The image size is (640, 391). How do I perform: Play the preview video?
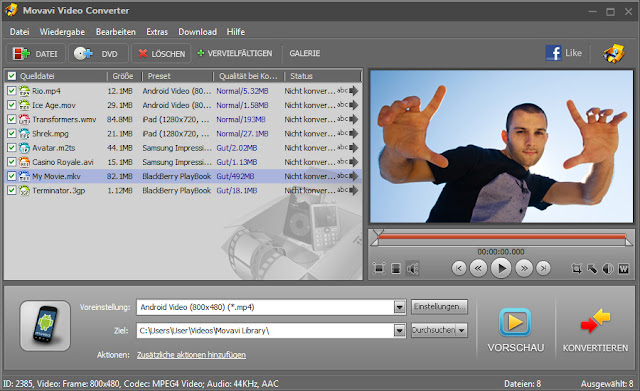[501, 269]
